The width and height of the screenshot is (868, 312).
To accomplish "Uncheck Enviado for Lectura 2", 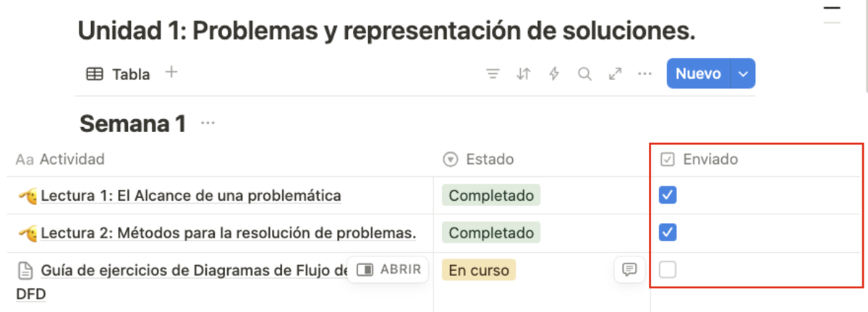I will pos(668,233).
